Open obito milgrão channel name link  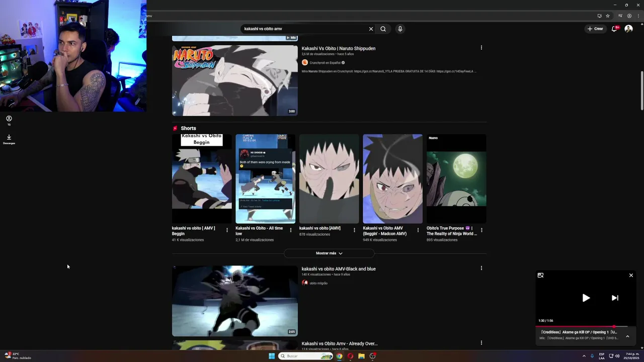(x=318, y=283)
